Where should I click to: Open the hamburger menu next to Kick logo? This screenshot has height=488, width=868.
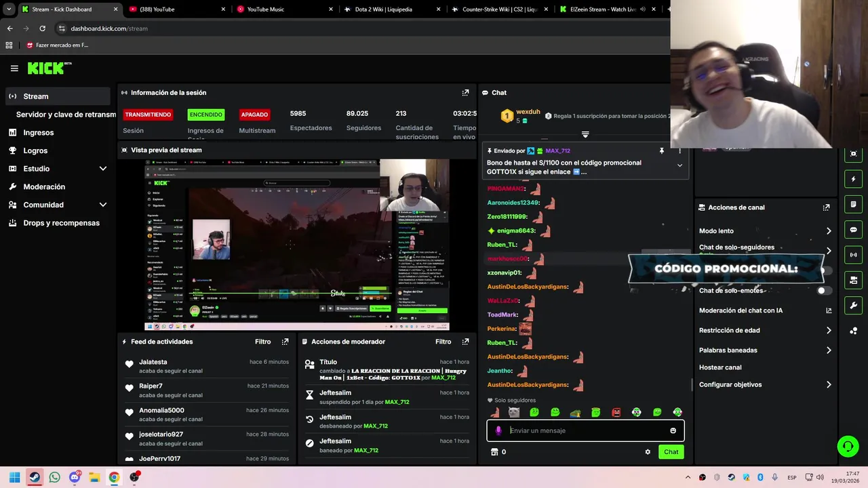(14, 68)
